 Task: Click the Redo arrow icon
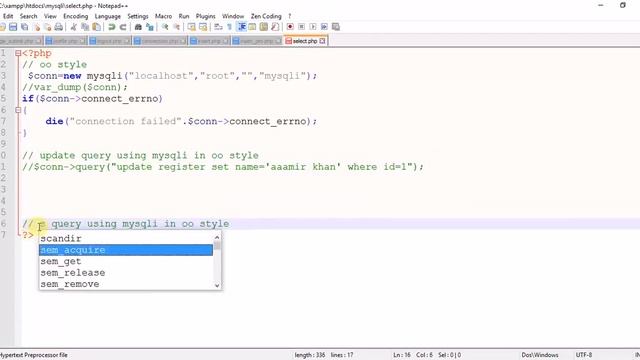(123, 27)
